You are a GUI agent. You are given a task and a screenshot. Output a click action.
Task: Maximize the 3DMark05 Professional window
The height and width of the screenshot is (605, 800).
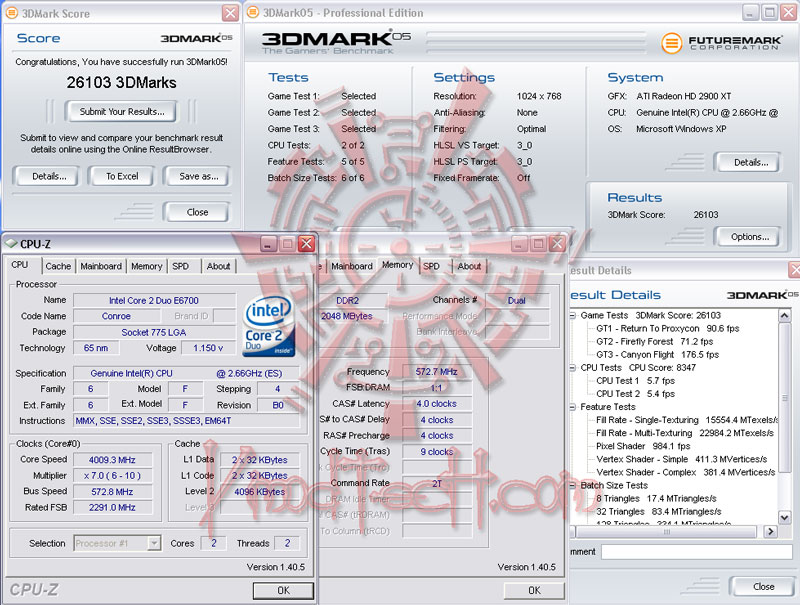(x=769, y=13)
